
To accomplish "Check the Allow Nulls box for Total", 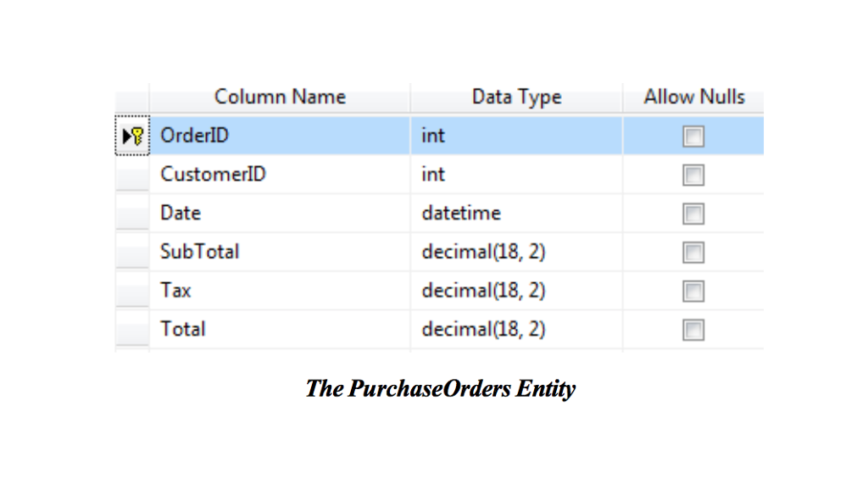I will [693, 329].
